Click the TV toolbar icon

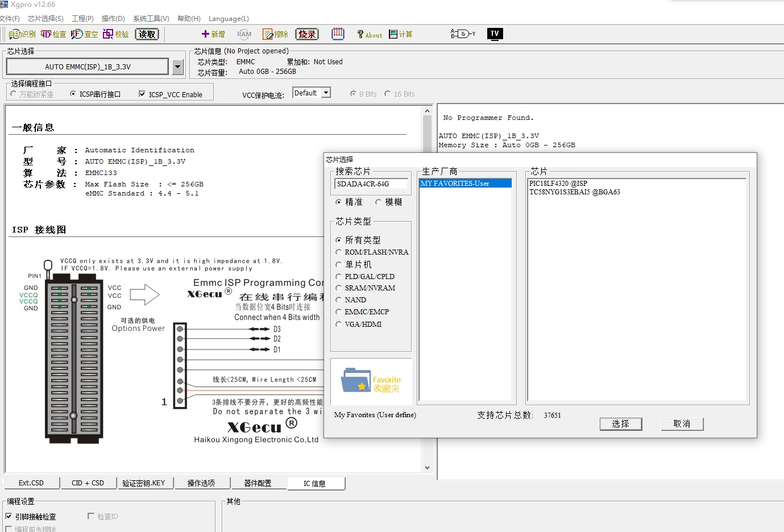495,34
